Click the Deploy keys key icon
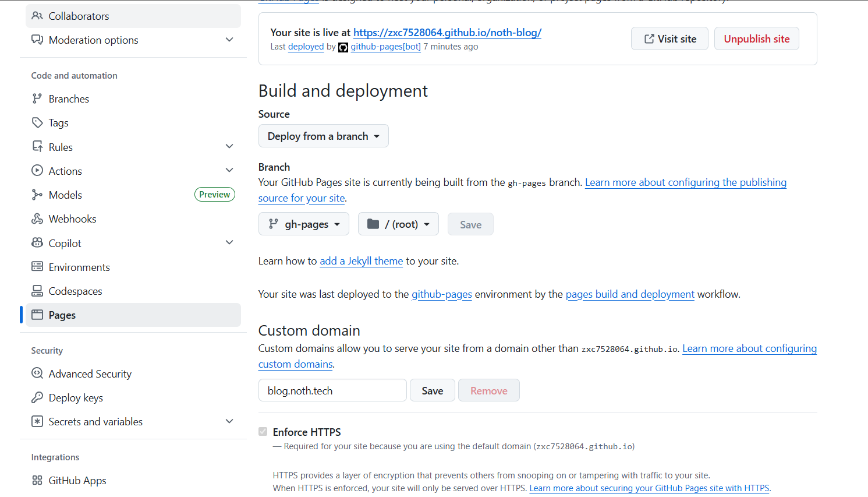The width and height of the screenshot is (868, 497). point(37,397)
